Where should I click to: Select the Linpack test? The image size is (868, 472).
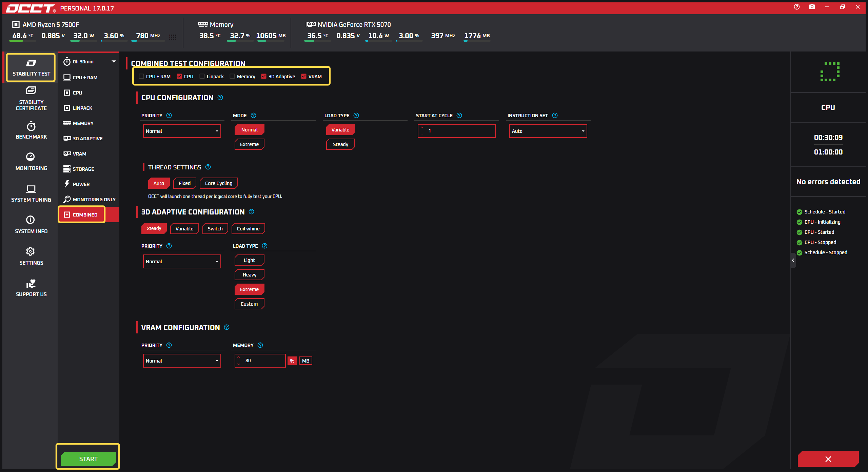click(x=88, y=108)
